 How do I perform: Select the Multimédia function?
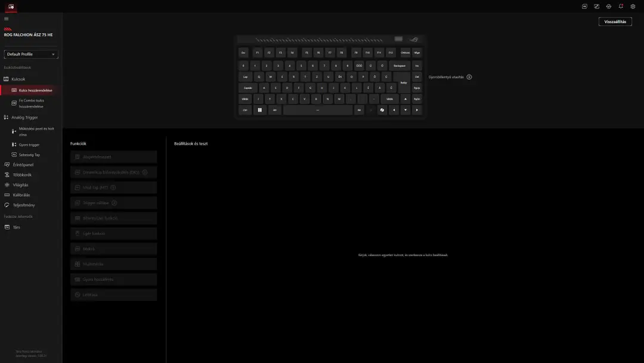(113, 264)
